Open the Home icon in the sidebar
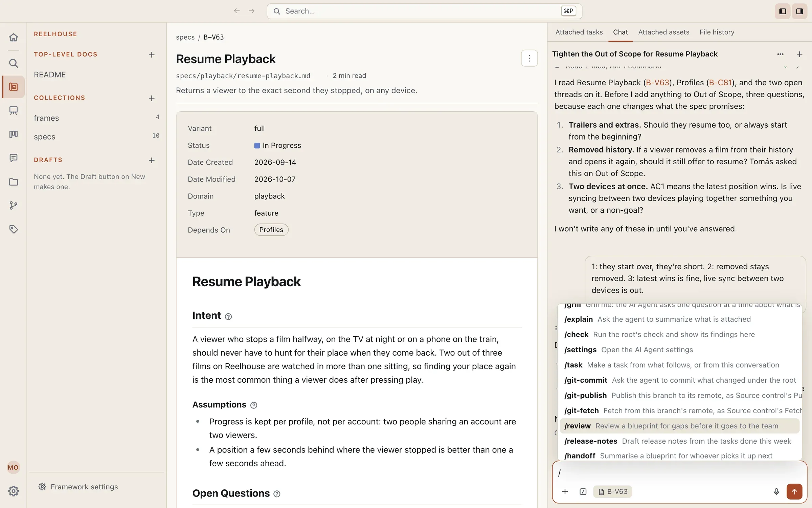 [14, 37]
